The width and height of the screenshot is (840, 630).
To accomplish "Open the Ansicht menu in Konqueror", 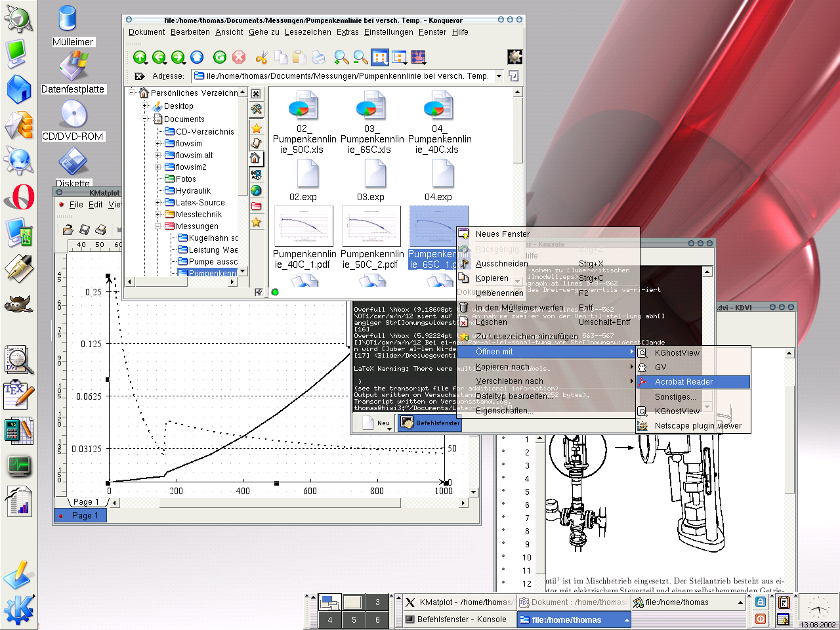I will 229,31.
